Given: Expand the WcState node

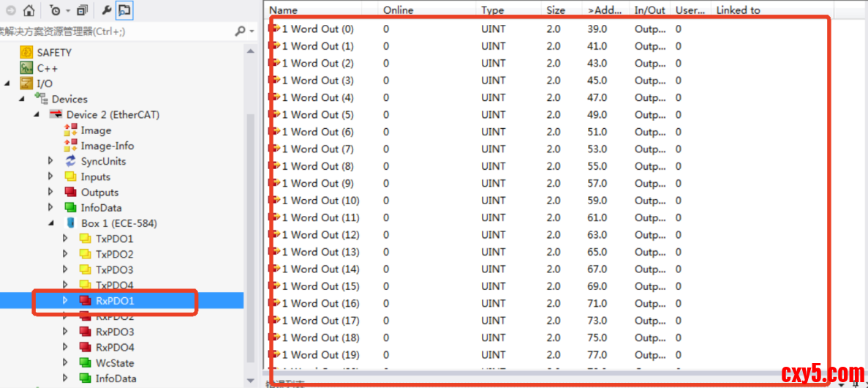Looking at the screenshot, I should click(65, 362).
